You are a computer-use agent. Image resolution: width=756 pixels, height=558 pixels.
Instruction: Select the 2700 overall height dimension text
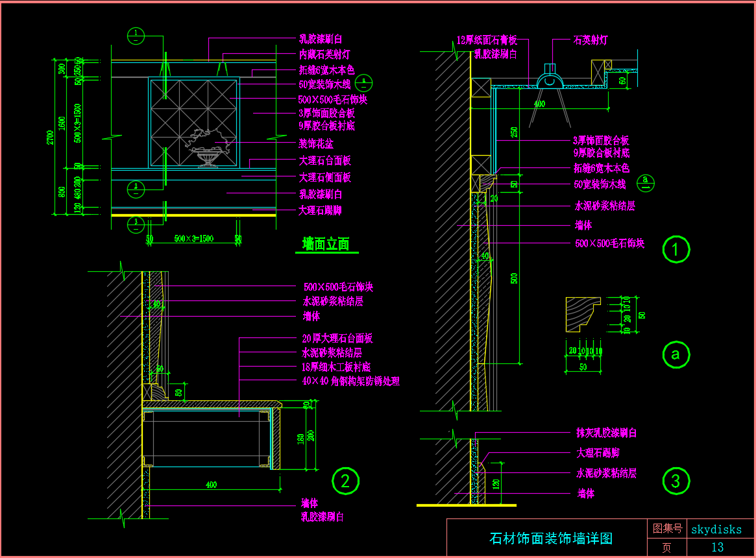(51, 137)
